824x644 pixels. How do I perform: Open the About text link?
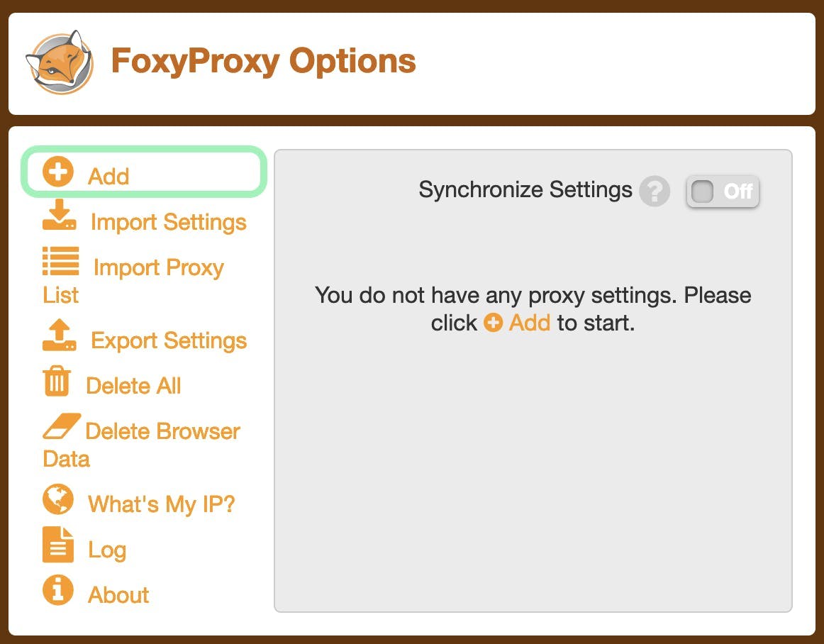pos(118,595)
